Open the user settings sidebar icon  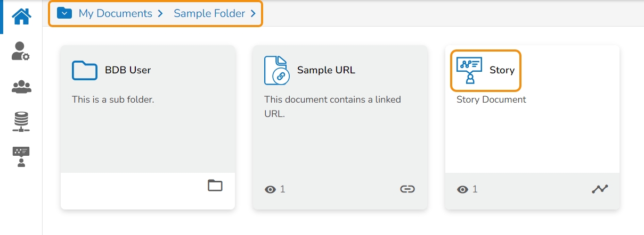(21, 52)
